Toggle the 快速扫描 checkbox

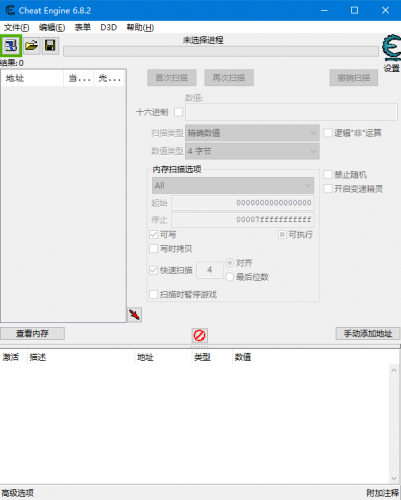153,270
